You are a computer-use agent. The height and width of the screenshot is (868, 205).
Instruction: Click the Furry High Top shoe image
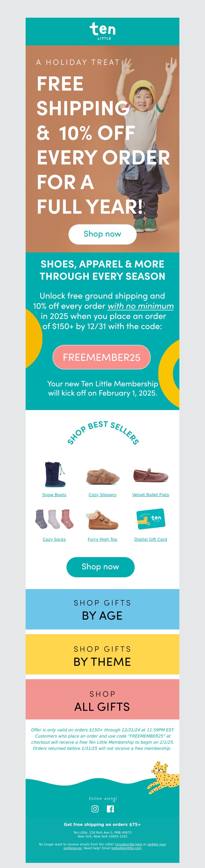[x=102, y=520]
